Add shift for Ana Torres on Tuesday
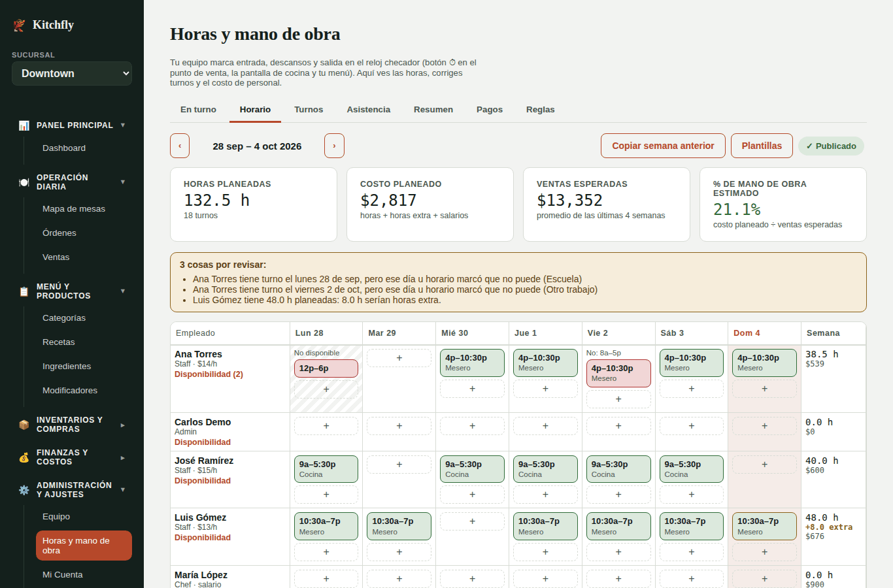Screen dimensions: 893x588 [x=399, y=358]
